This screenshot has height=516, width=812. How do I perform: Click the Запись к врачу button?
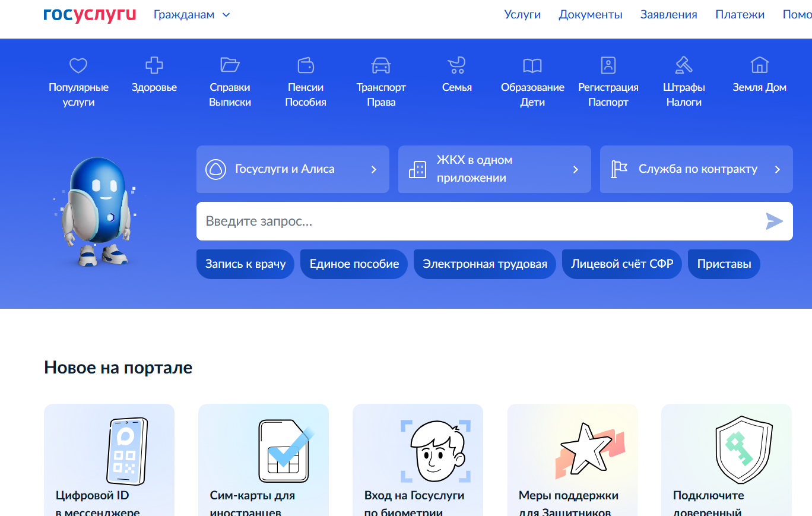[x=245, y=264]
